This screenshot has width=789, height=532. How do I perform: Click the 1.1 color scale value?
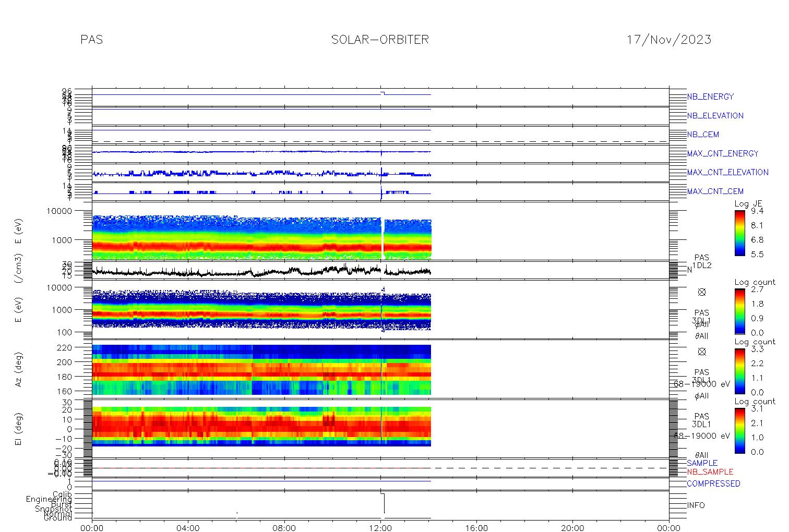point(757,378)
